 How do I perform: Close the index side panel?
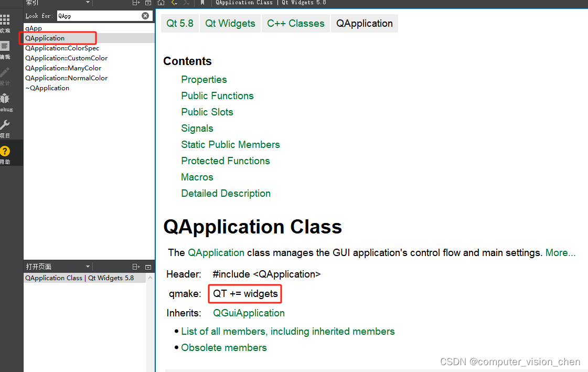pos(148,3)
